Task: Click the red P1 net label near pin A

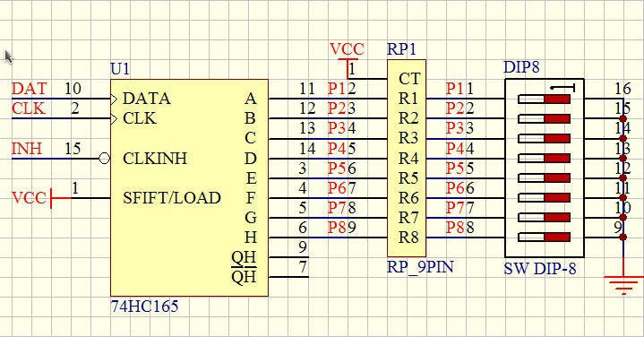Action: pyautogui.click(x=337, y=89)
